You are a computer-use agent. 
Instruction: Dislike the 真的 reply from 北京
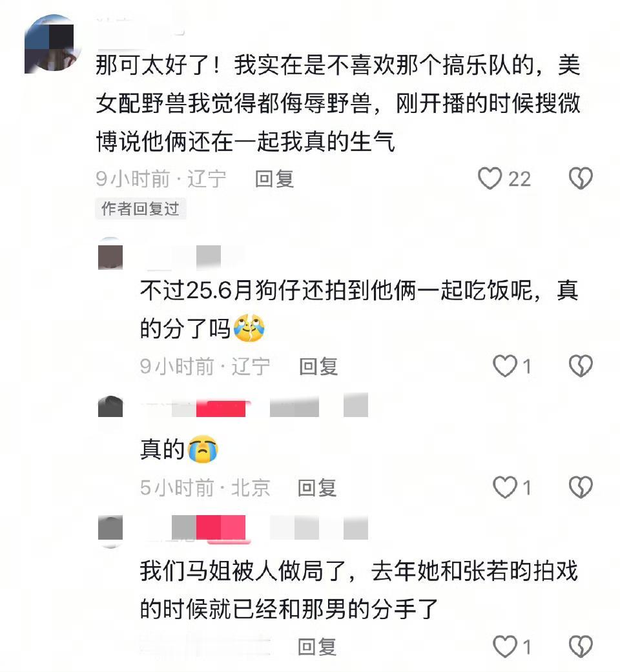581,487
